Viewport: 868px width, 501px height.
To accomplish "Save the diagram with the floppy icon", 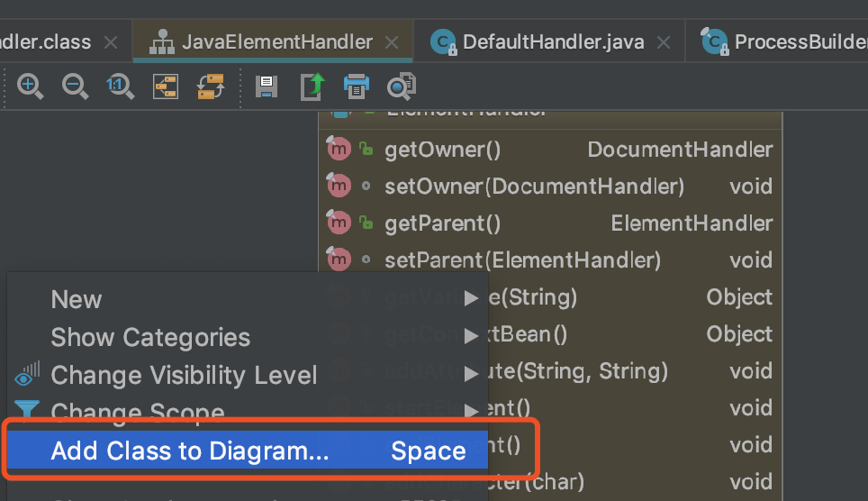I will click(267, 87).
